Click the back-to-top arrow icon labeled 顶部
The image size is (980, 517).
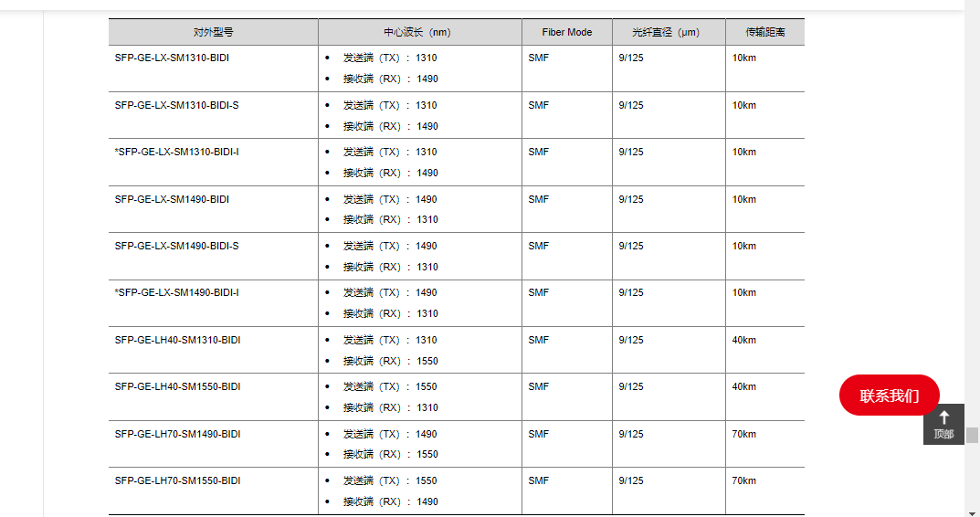(x=943, y=424)
